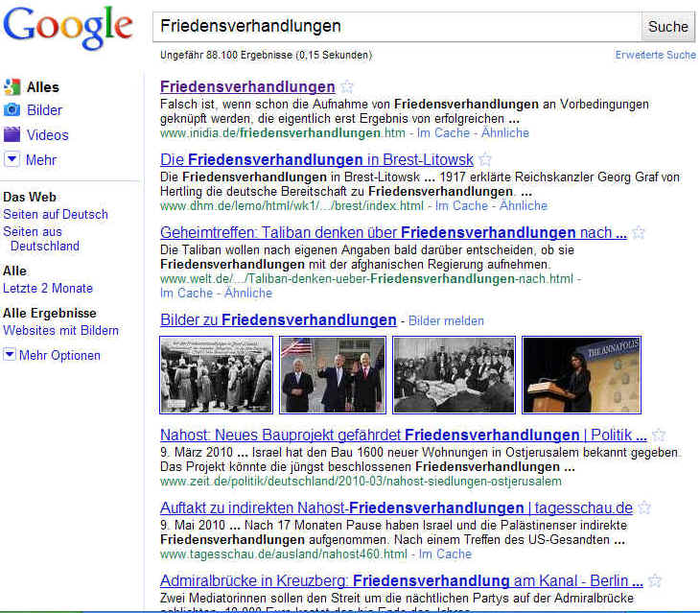Click the Ungefähr 88.100 Ergebnisse text
The image size is (700, 613).
coord(266,55)
